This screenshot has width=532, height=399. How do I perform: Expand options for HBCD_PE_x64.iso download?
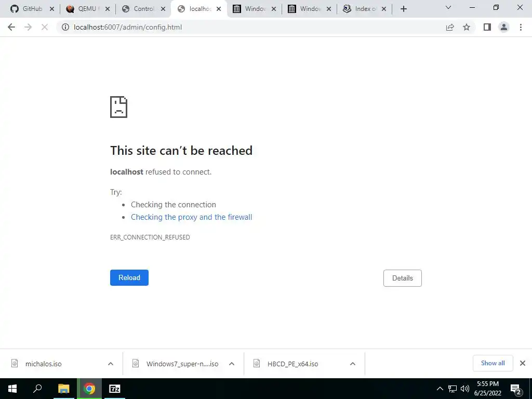coord(353,364)
